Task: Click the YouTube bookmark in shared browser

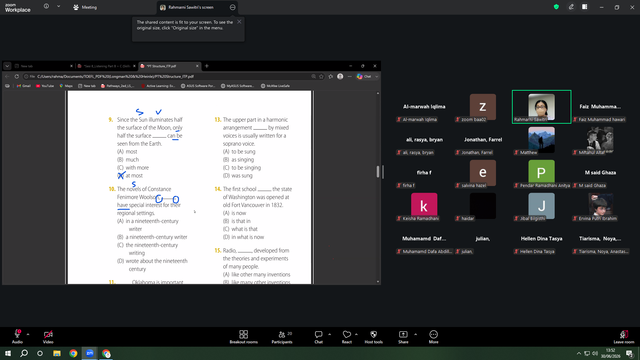Action: 45,86
